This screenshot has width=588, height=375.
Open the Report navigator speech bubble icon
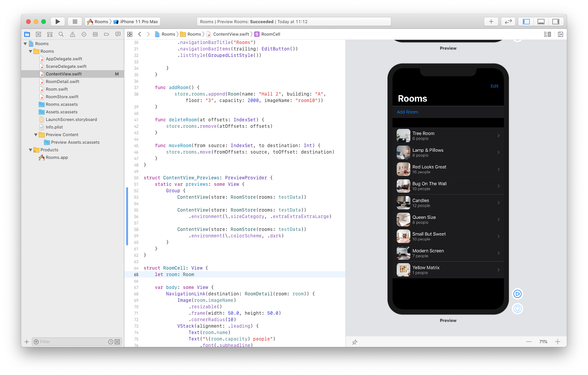pos(118,34)
